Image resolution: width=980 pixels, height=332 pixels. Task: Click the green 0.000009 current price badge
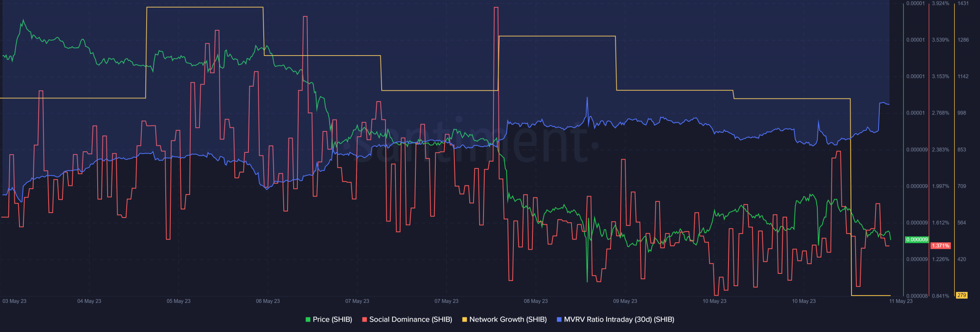pyautogui.click(x=917, y=240)
